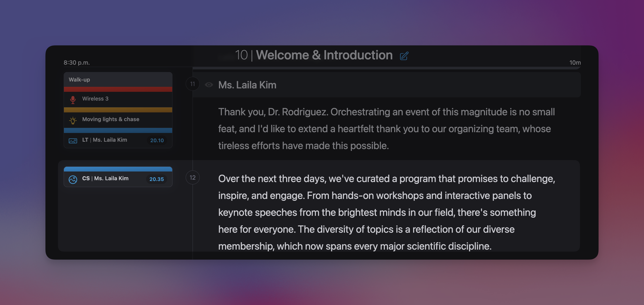Click the edit pencil icon beside the title
This screenshot has width=644, height=305.
(x=404, y=56)
